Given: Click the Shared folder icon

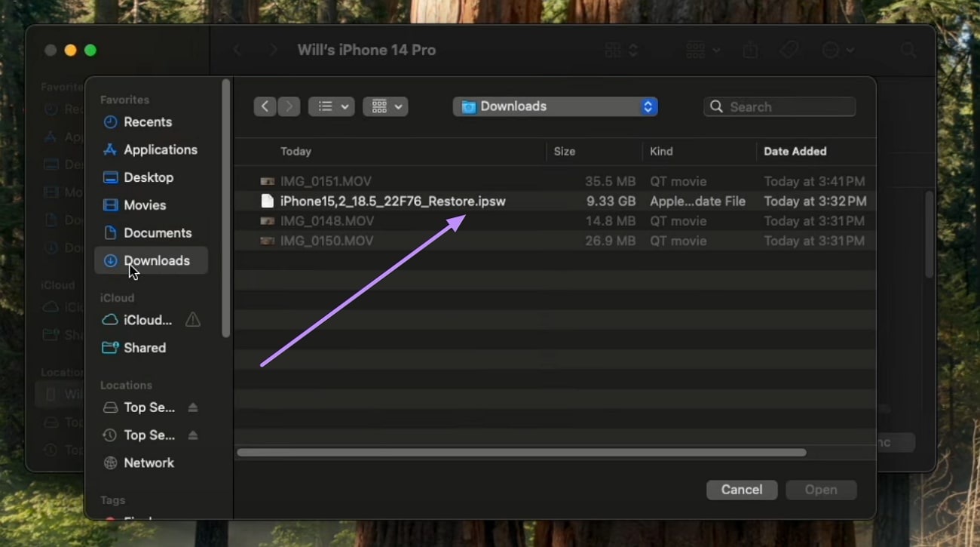Looking at the screenshot, I should click(x=110, y=348).
